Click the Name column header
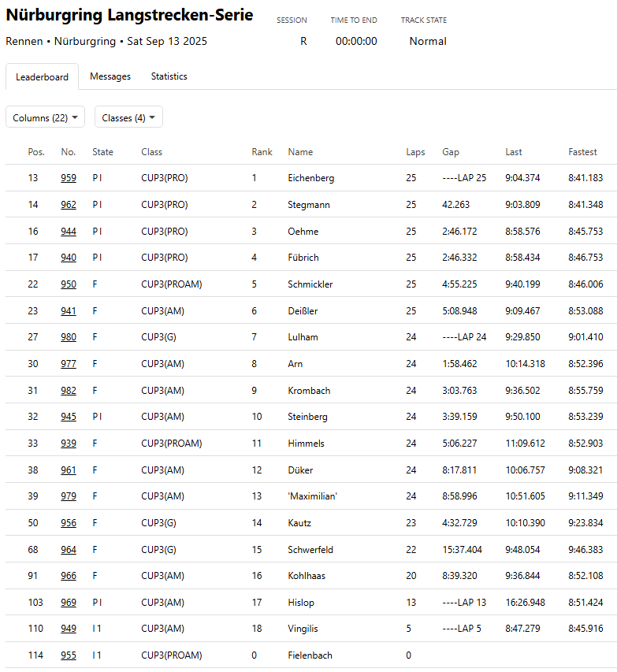The image size is (617, 672). click(300, 152)
